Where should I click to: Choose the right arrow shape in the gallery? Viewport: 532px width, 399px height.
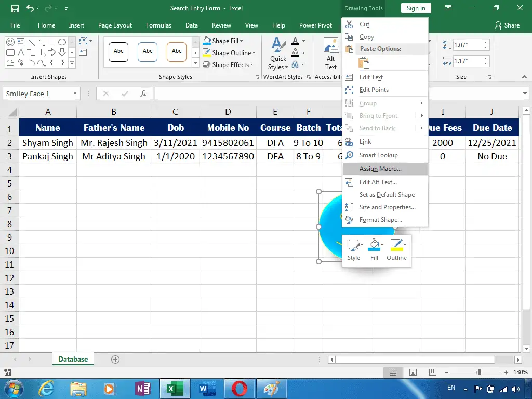51,52
